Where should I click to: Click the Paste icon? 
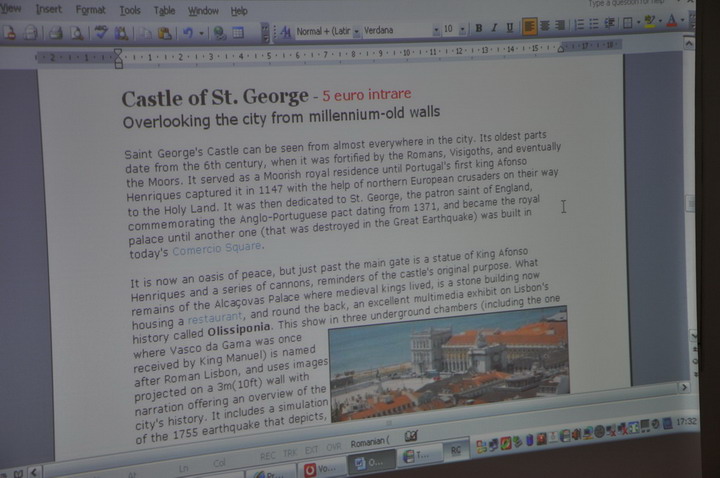(x=164, y=33)
